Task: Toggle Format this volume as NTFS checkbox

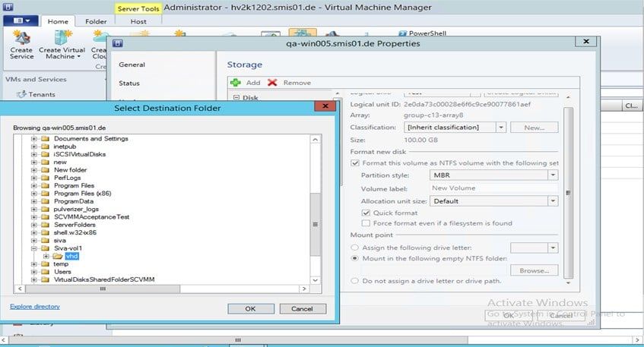Action: point(355,162)
